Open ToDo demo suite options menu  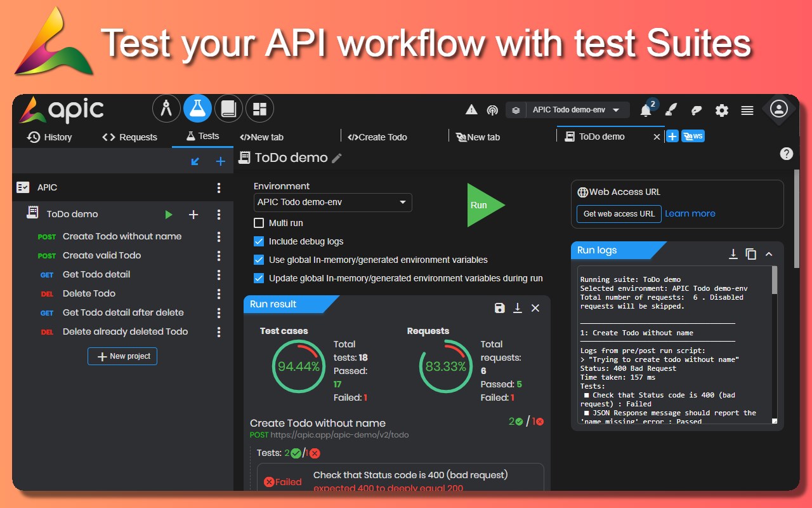[219, 215]
